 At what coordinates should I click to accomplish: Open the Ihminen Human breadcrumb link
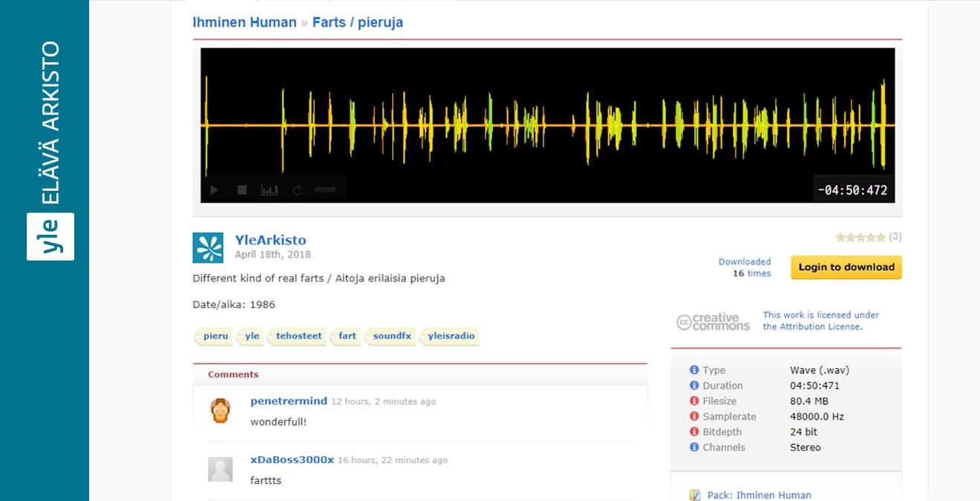click(x=244, y=22)
